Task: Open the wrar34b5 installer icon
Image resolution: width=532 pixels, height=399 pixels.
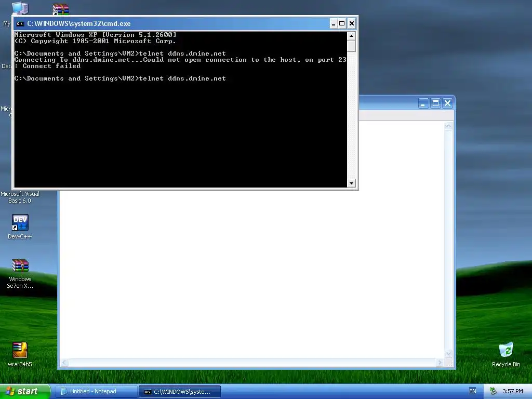Action: [x=20, y=354]
